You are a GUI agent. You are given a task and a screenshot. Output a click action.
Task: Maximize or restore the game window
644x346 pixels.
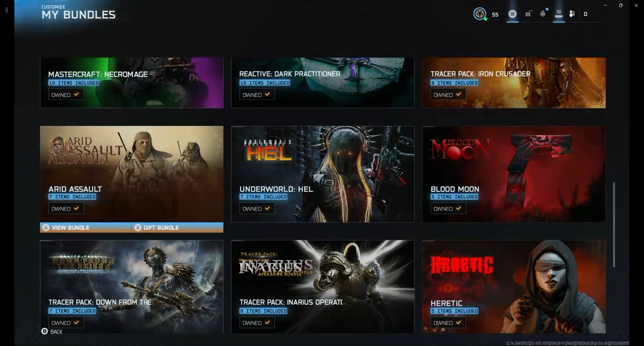pyautogui.click(x=621, y=5)
